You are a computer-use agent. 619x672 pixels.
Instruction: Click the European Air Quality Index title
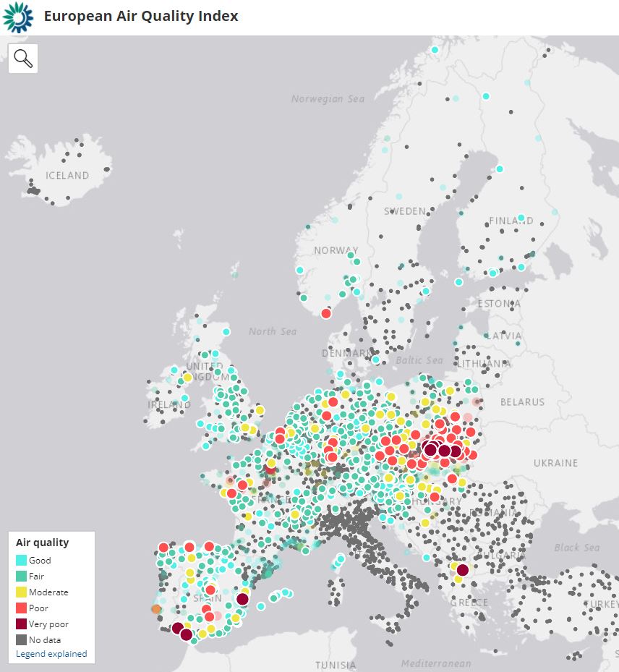(140, 15)
